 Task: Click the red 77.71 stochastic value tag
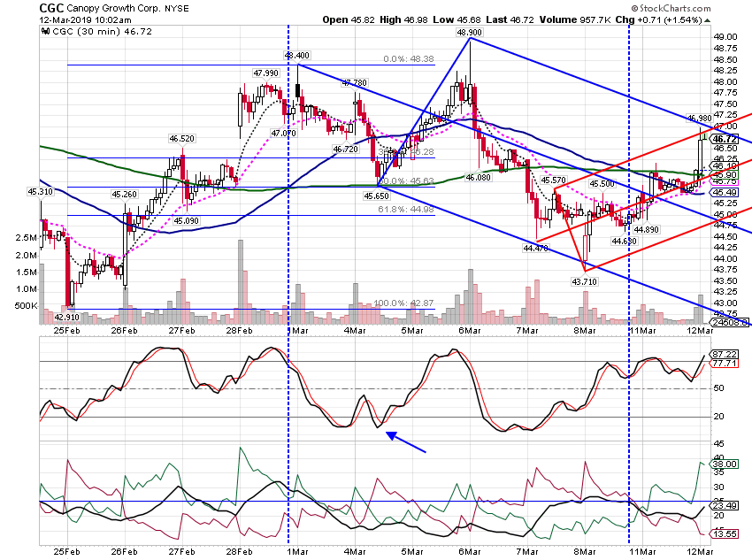(725, 364)
